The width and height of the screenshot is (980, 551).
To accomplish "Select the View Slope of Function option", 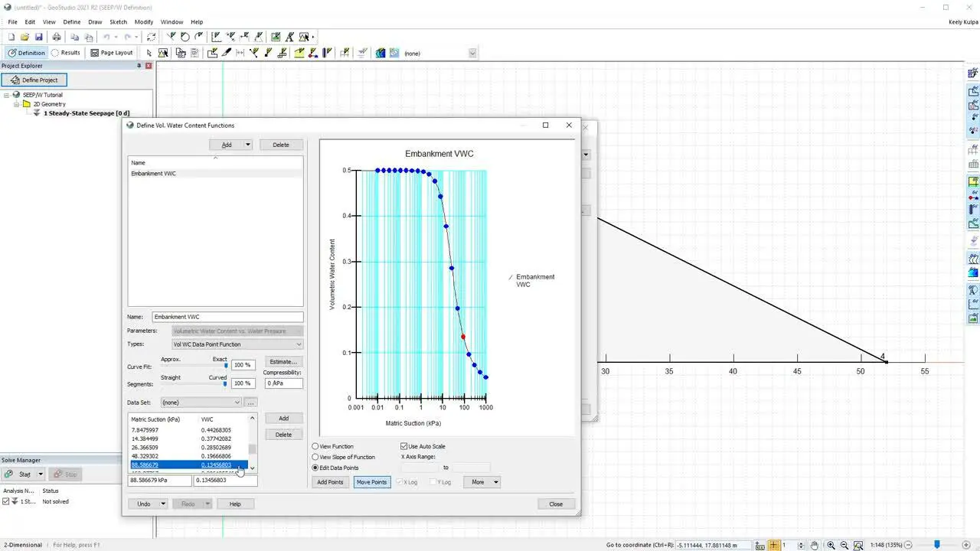I will [315, 457].
